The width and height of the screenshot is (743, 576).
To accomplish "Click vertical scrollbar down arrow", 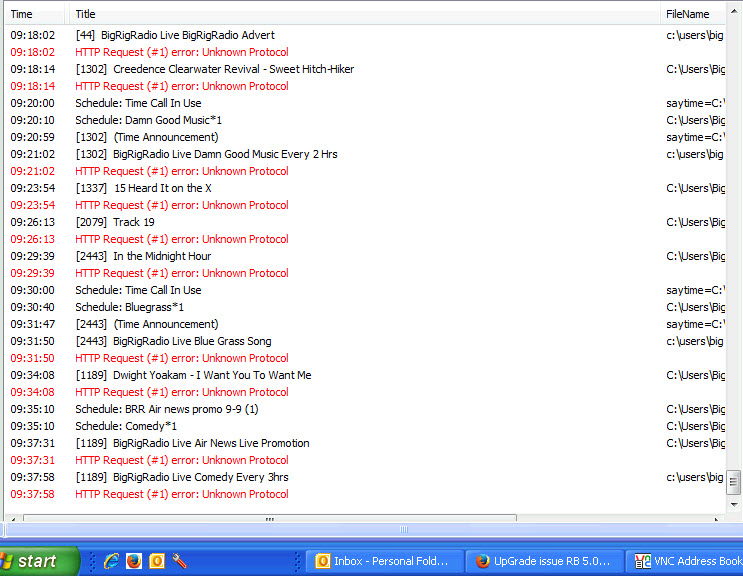I will (734, 504).
